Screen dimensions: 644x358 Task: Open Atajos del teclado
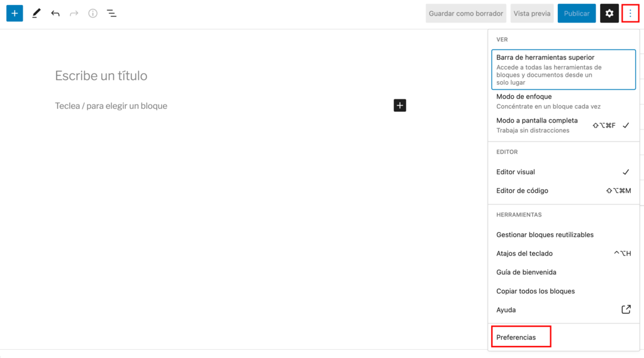tap(563, 253)
